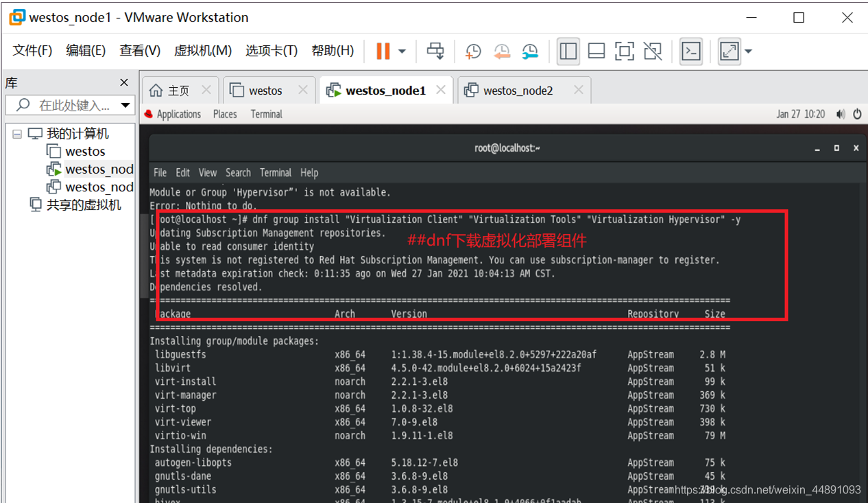
Task: Open the 查看(V) menu
Action: coord(140,51)
